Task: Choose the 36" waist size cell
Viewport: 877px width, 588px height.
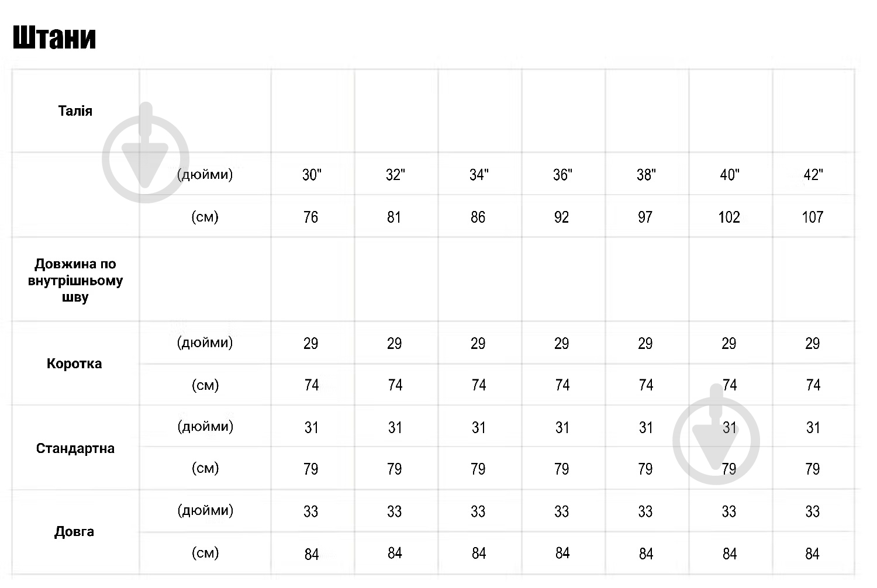Action: (x=562, y=175)
